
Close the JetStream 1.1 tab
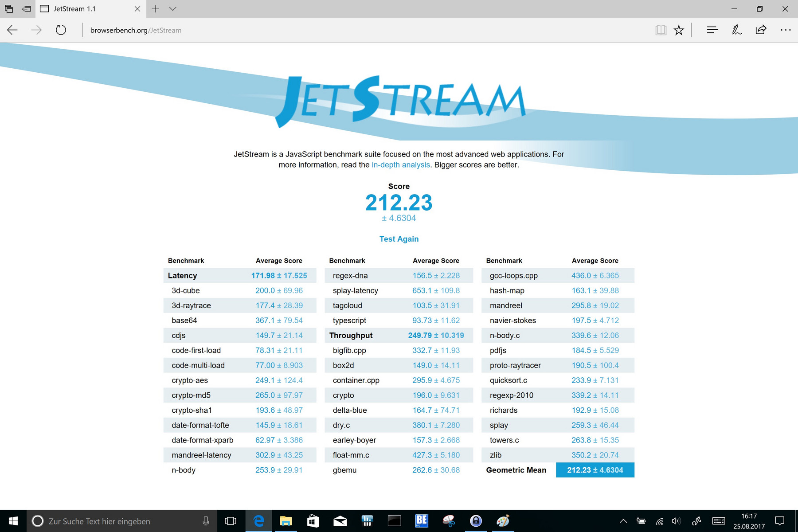(137, 9)
